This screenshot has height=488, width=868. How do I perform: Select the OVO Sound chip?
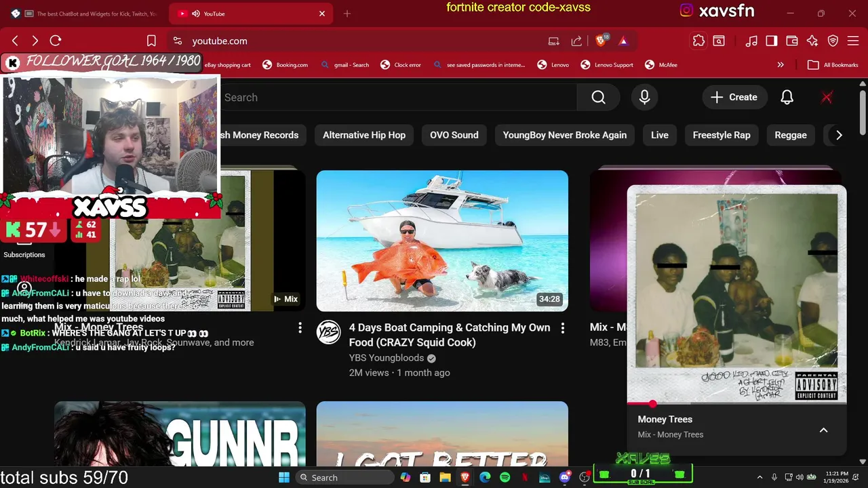[x=454, y=135]
